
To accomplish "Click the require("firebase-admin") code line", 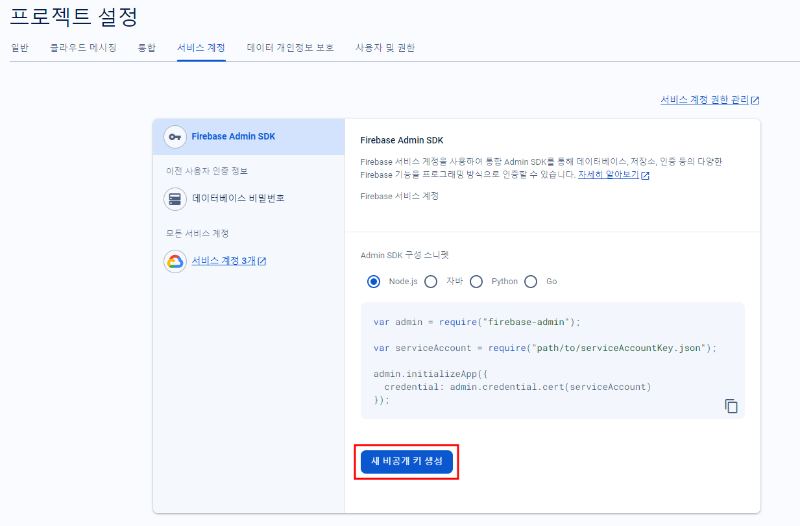I will 477,322.
